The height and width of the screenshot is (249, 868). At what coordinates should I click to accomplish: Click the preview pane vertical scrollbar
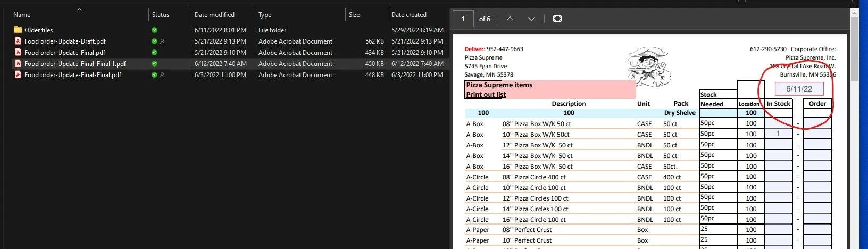click(x=854, y=48)
